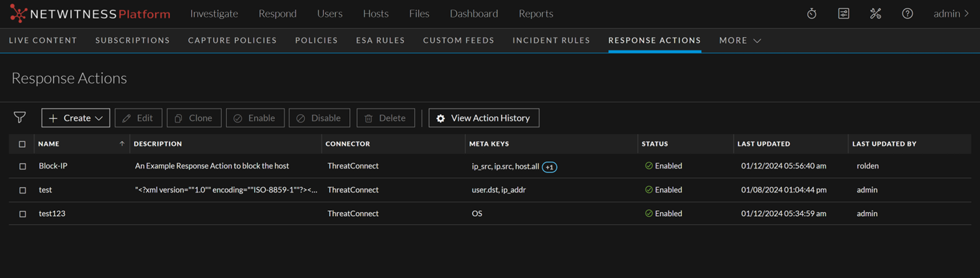Click the NetWitness Platform logo
This screenshot has height=278, width=980.
click(90, 14)
